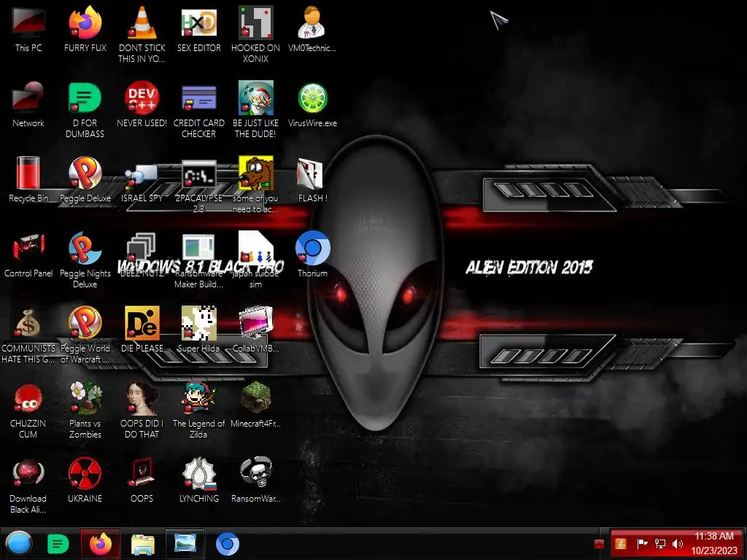This screenshot has height=560, width=747.
Task: Select the BE JUST LIKE THE DUDE! icon
Action: [256, 109]
